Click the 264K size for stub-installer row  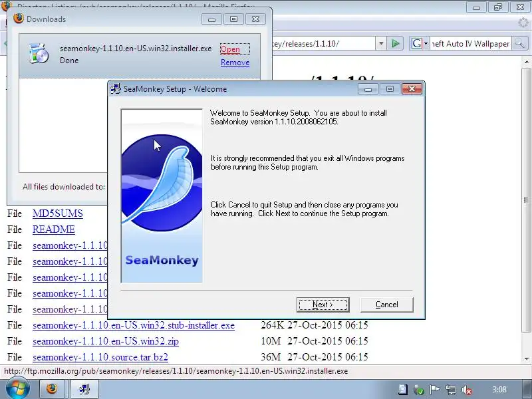[x=272, y=325]
